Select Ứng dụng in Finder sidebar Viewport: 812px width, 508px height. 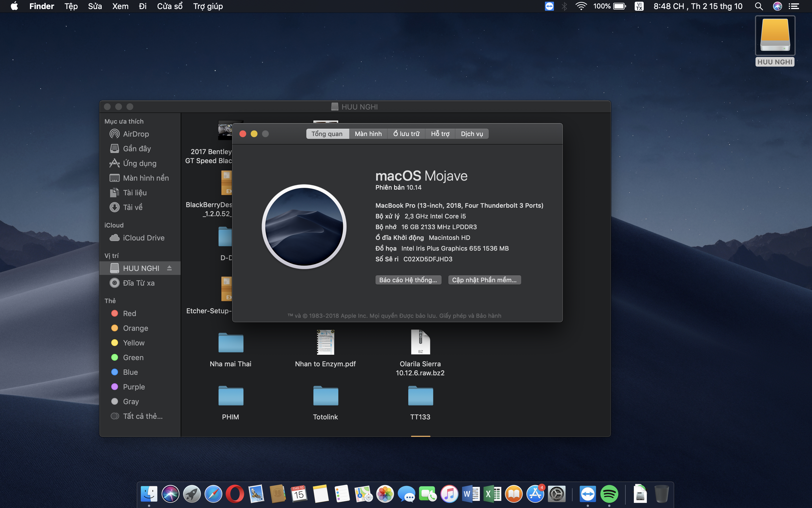(x=140, y=163)
